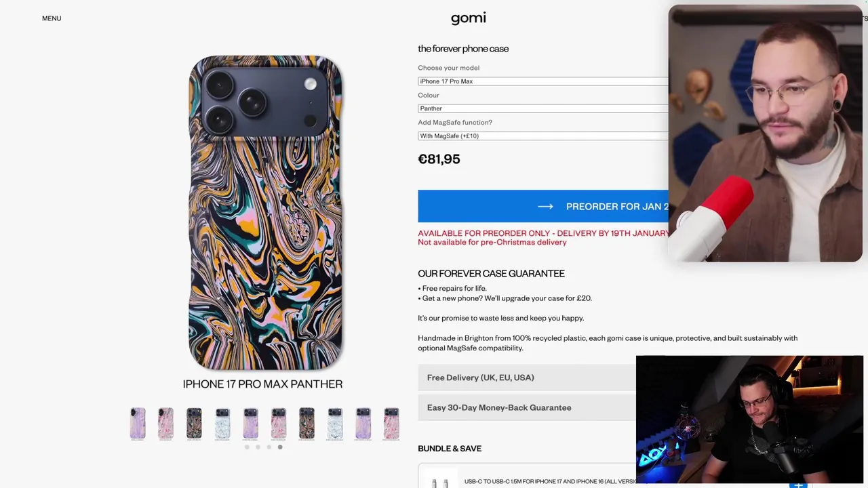The image size is (868, 488).
Task: Add the USB-C cable bundle with plus icon
Action: [798, 484]
